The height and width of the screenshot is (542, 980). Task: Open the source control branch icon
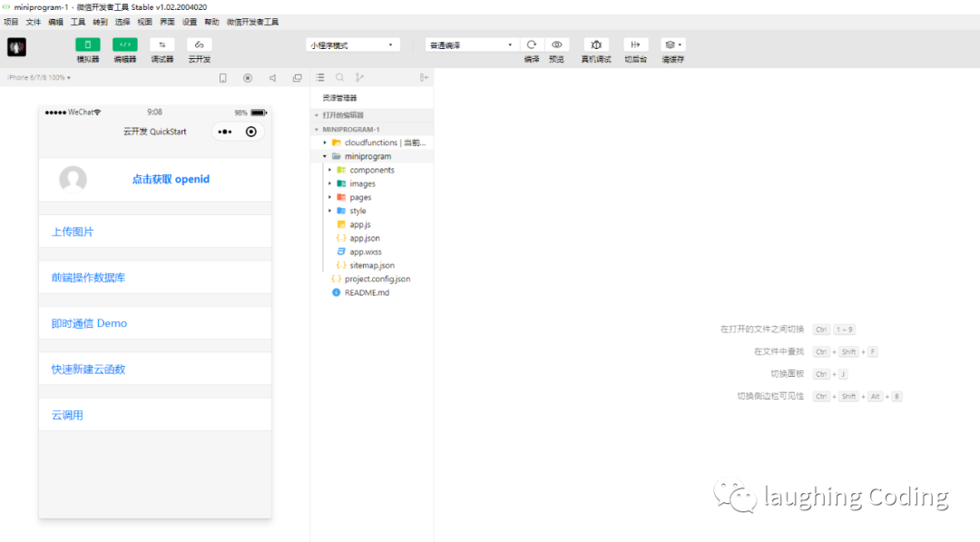click(x=359, y=77)
